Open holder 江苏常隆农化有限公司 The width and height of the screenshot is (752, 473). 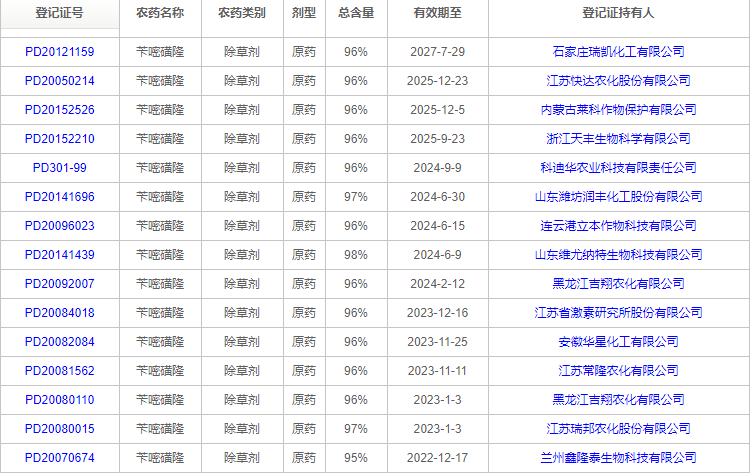pyautogui.click(x=618, y=371)
